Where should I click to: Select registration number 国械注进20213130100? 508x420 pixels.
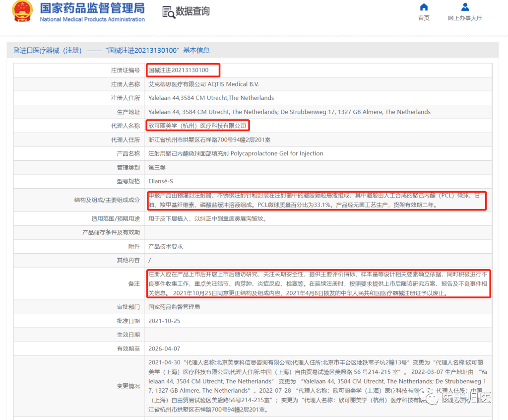coord(179,70)
